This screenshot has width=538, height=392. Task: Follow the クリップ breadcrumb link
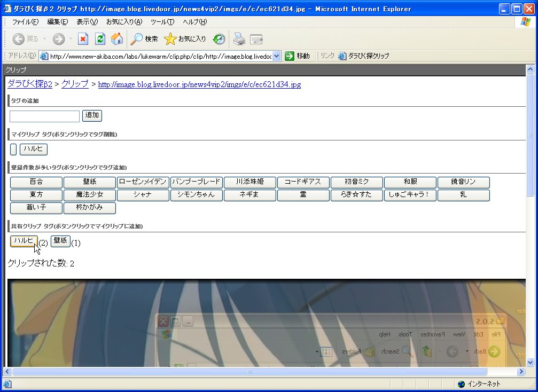[75, 84]
